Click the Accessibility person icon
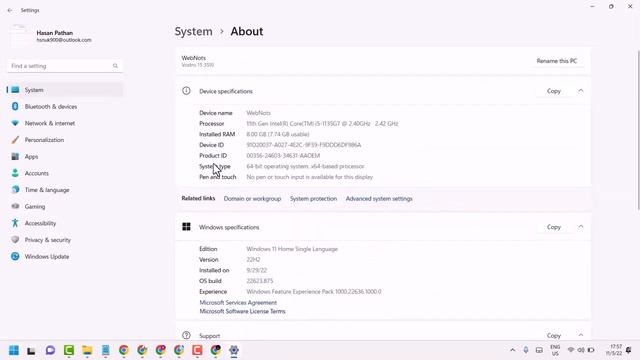The image size is (640, 360). tap(15, 223)
